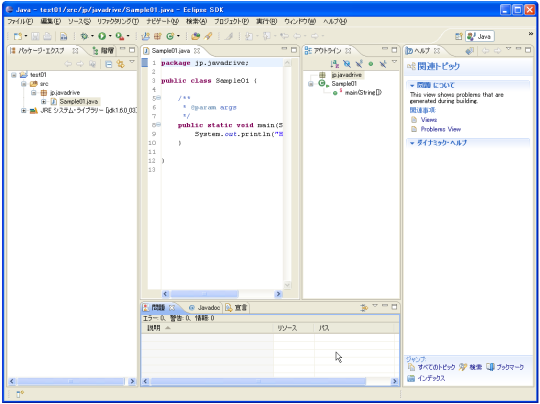Click the New wizard toolbar icon
Image resolution: width=540 pixels, height=404 pixels.
tap(18, 36)
